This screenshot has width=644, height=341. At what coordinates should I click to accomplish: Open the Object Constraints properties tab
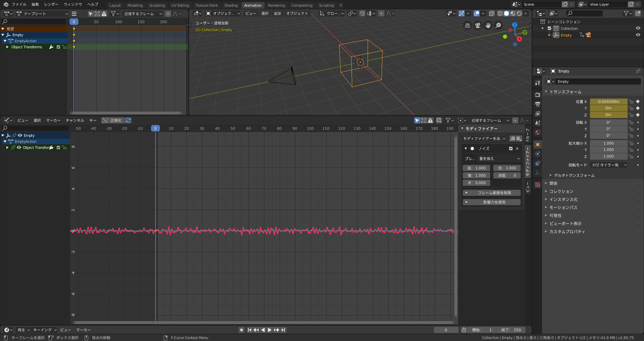click(537, 163)
